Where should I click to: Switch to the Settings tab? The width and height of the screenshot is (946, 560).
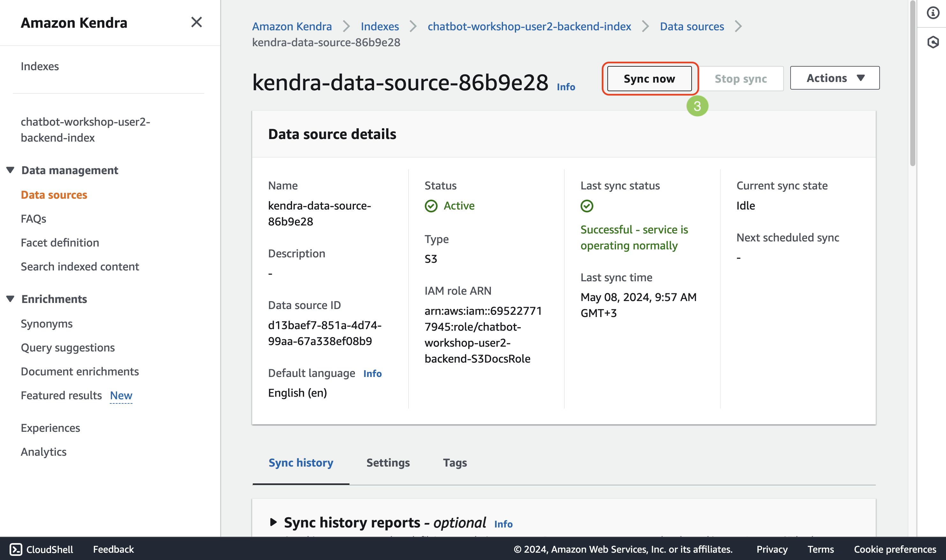(x=388, y=463)
